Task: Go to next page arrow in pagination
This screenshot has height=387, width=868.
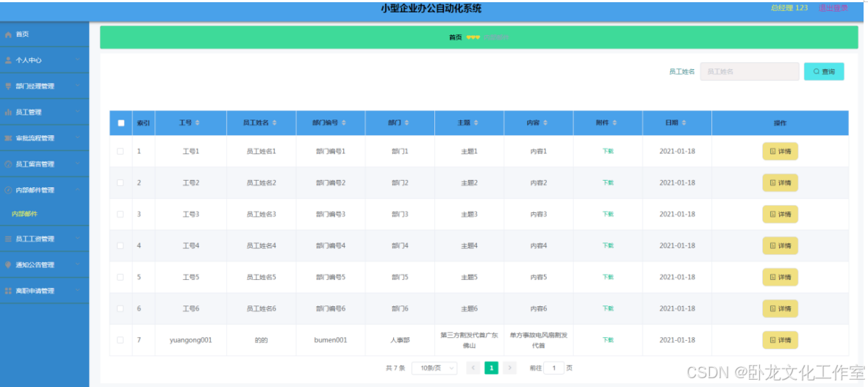Action: click(510, 368)
